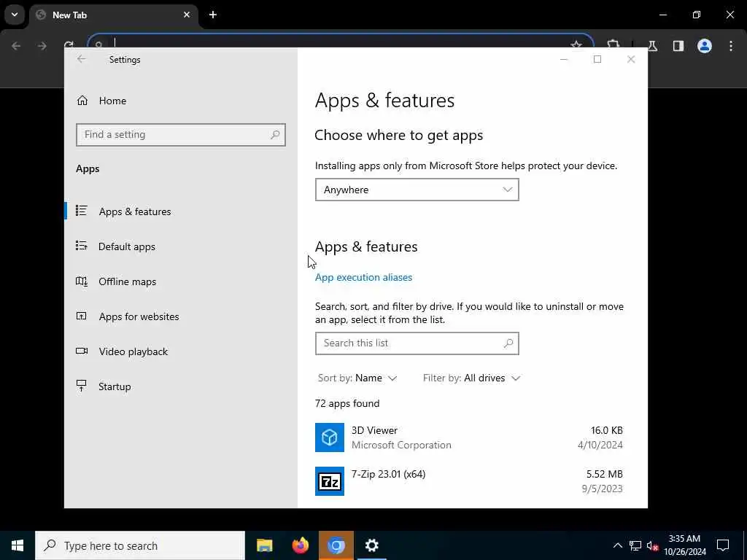Click the Apps for websites icon
Viewport: 747px width, 560px height.
tap(82, 316)
